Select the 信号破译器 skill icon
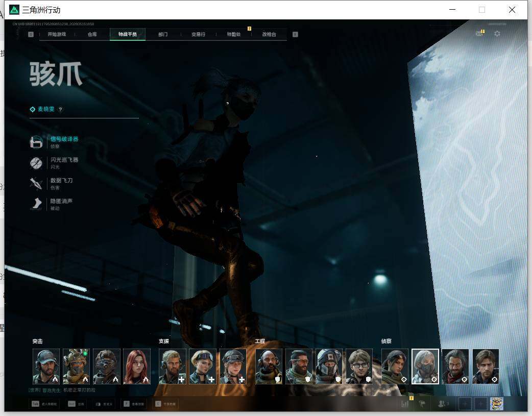The image size is (532, 416). pos(36,142)
